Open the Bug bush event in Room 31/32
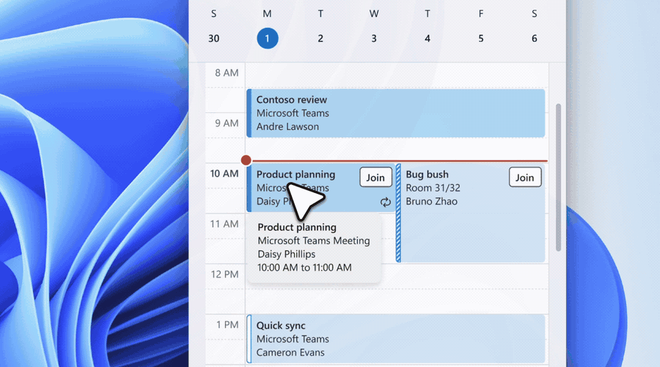The height and width of the screenshot is (367, 660). click(x=471, y=213)
